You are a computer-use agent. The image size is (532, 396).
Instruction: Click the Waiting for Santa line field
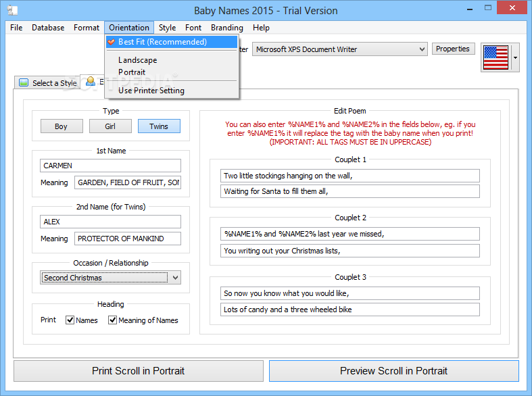[x=349, y=191]
